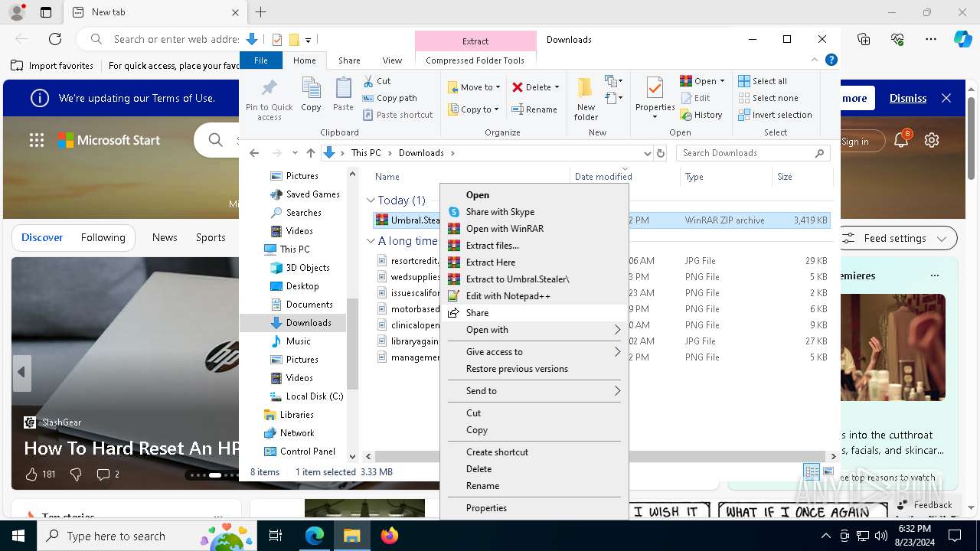Open the ribbon Open button dropdown

(x=722, y=81)
